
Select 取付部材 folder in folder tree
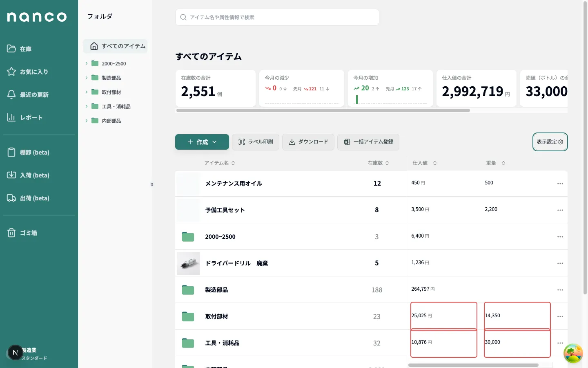(106, 92)
